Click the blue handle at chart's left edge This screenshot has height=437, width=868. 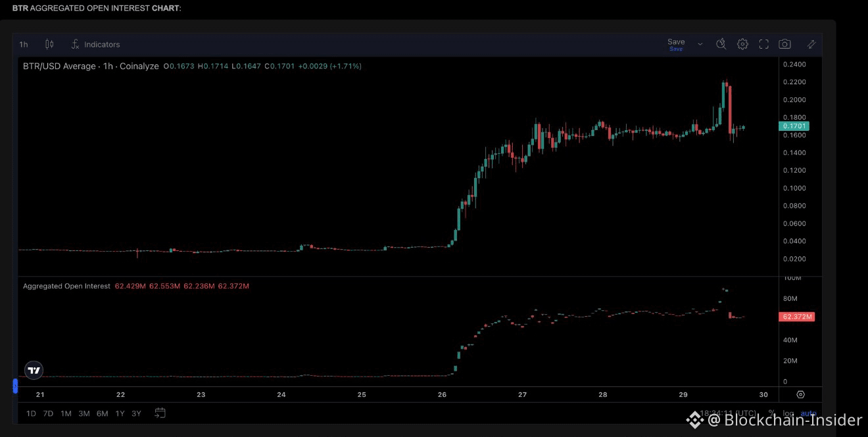point(15,386)
